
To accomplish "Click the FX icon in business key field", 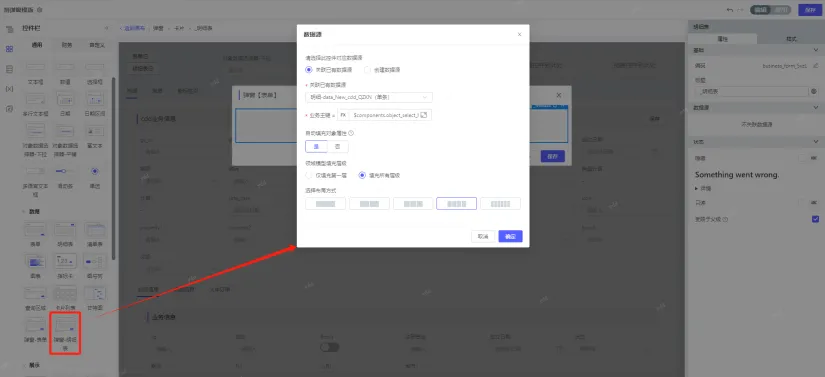I will tap(343, 115).
